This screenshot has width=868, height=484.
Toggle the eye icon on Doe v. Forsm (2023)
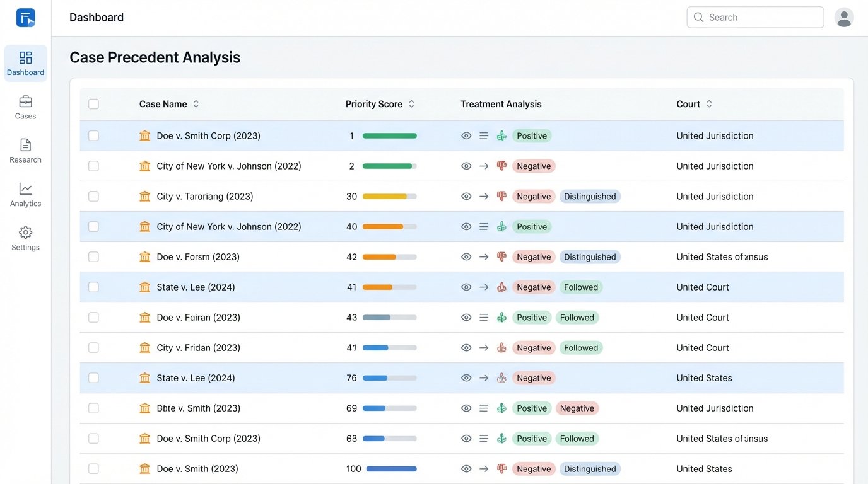(x=466, y=256)
